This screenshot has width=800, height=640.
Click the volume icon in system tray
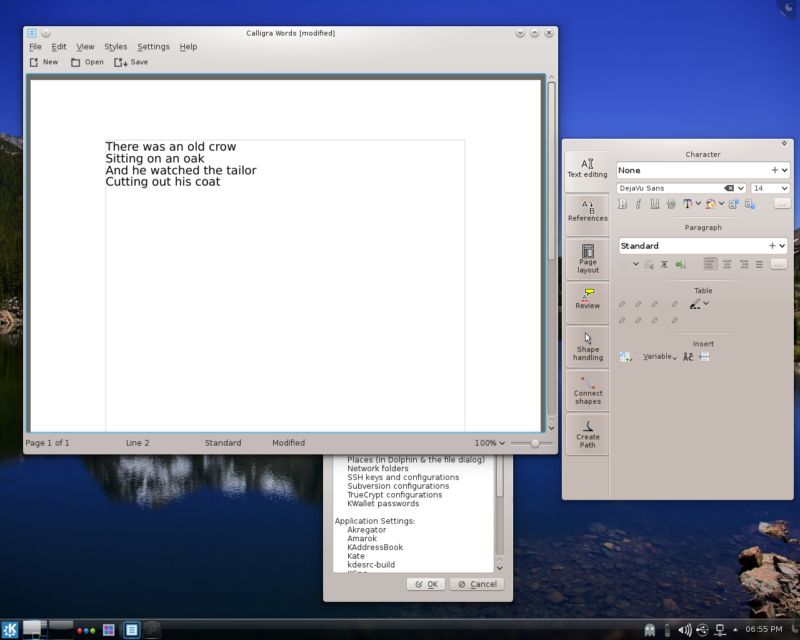coord(684,630)
